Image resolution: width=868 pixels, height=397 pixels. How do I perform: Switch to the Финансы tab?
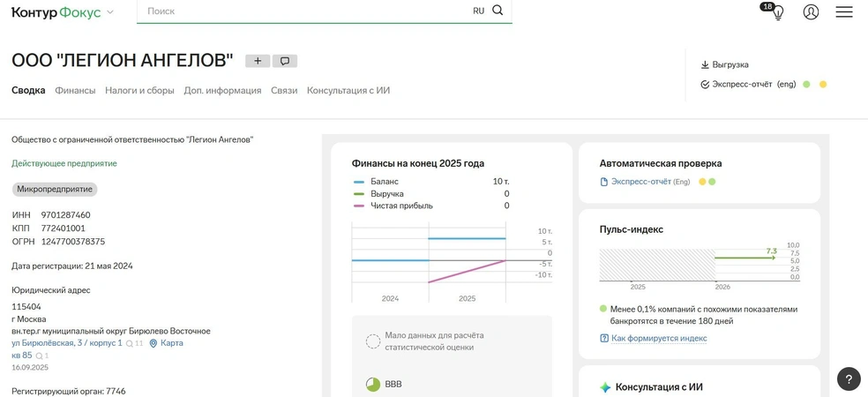(75, 90)
